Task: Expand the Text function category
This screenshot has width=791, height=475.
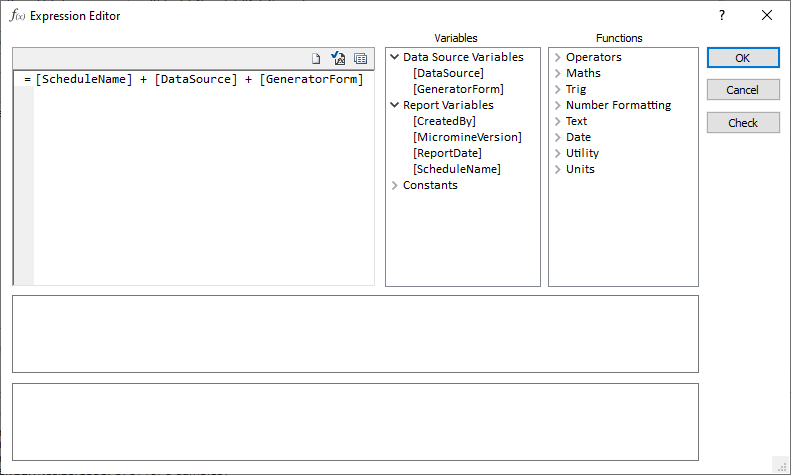Action: coord(557,121)
